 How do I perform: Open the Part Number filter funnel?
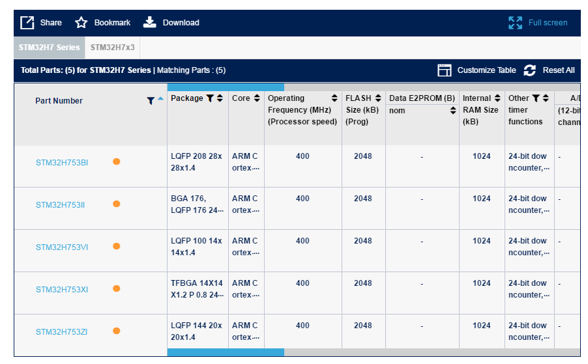click(x=151, y=101)
